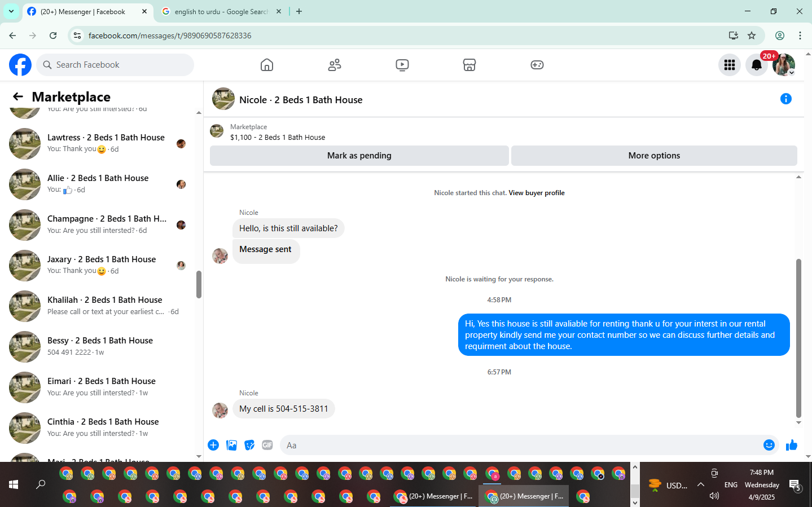
Task: Choose a GIF icon
Action: 267,445
